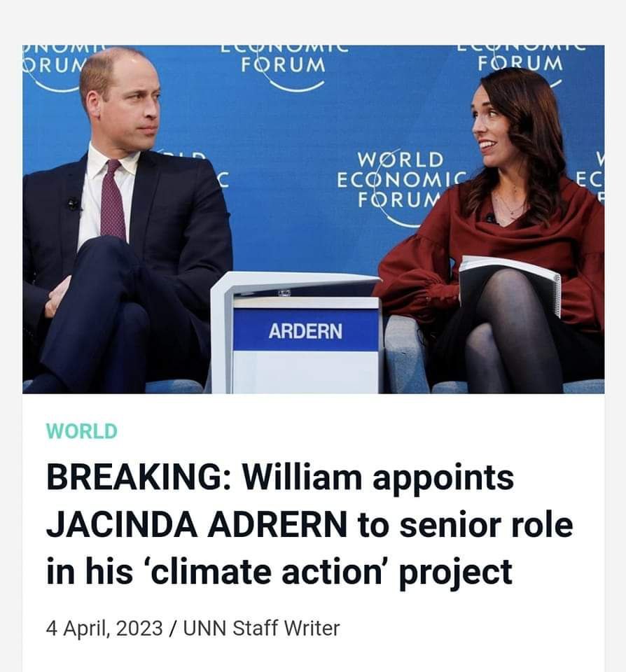Click the white table panel below the nameplate
626x672 pixels.
[x=306, y=372]
